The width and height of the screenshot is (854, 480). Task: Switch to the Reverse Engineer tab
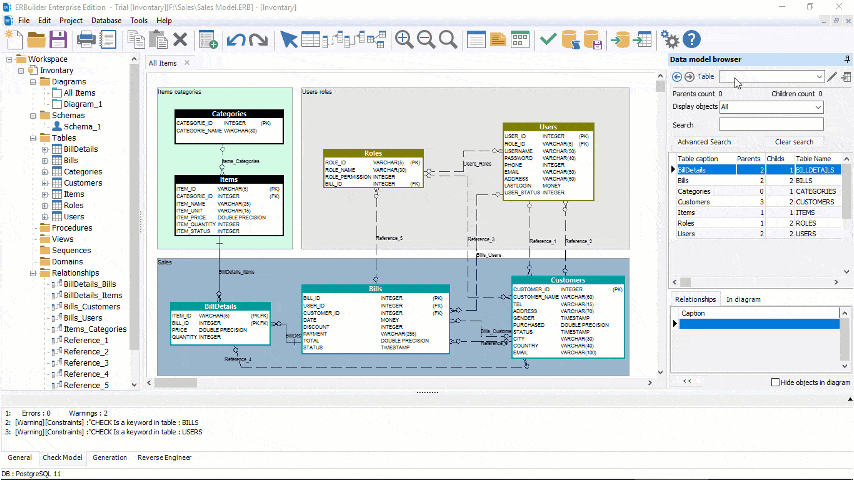click(x=163, y=457)
